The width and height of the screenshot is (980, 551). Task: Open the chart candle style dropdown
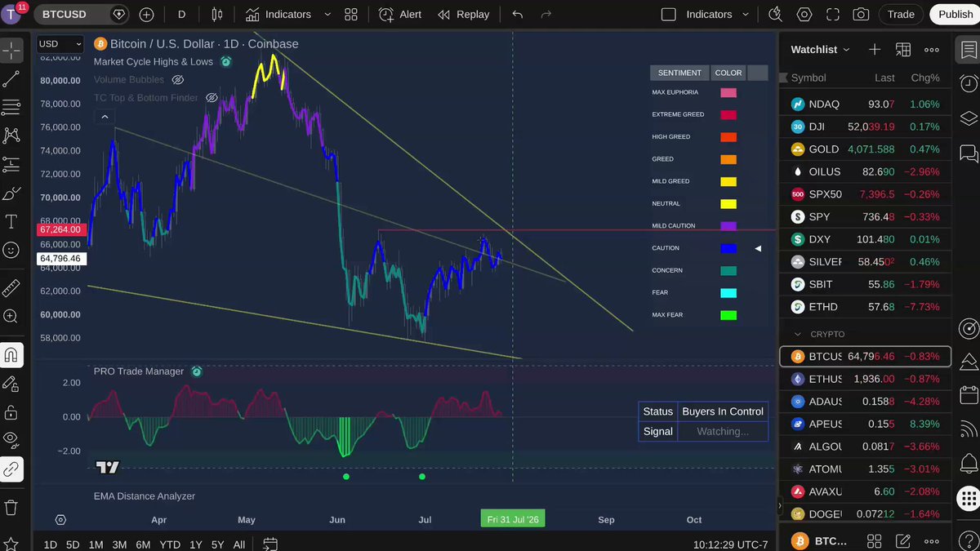(x=216, y=15)
